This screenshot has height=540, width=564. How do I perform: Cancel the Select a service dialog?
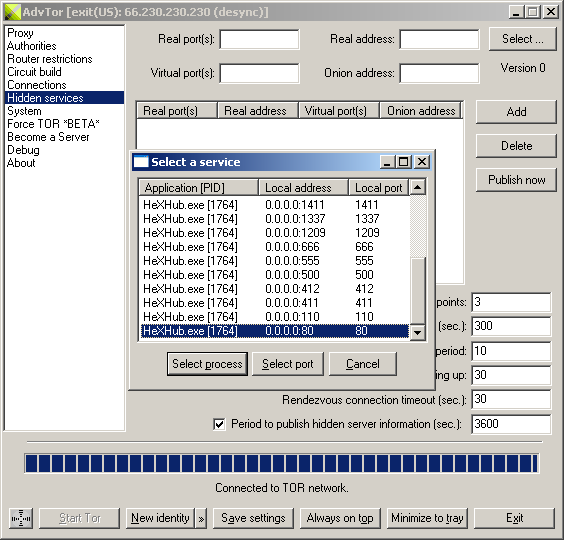click(363, 364)
